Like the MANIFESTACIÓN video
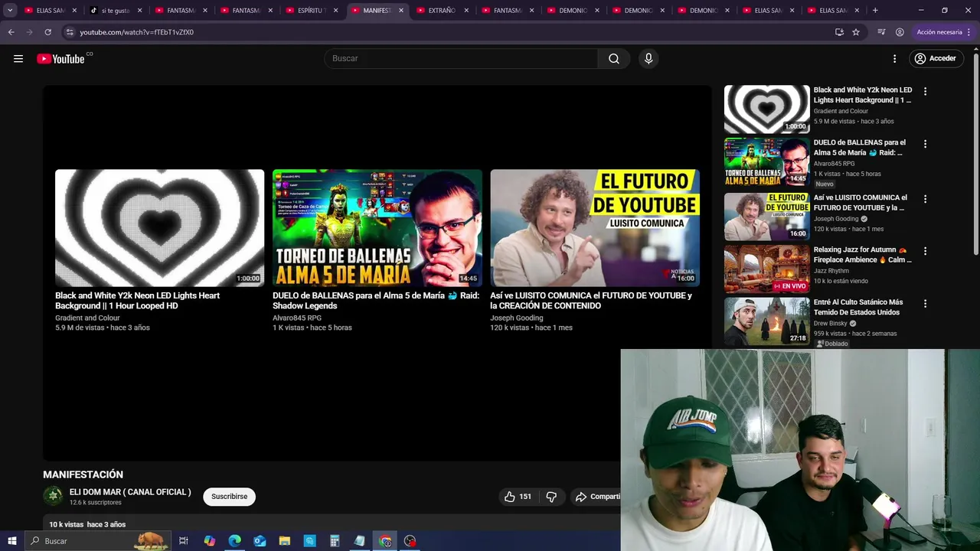The image size is (980, 551). point(518,497)
